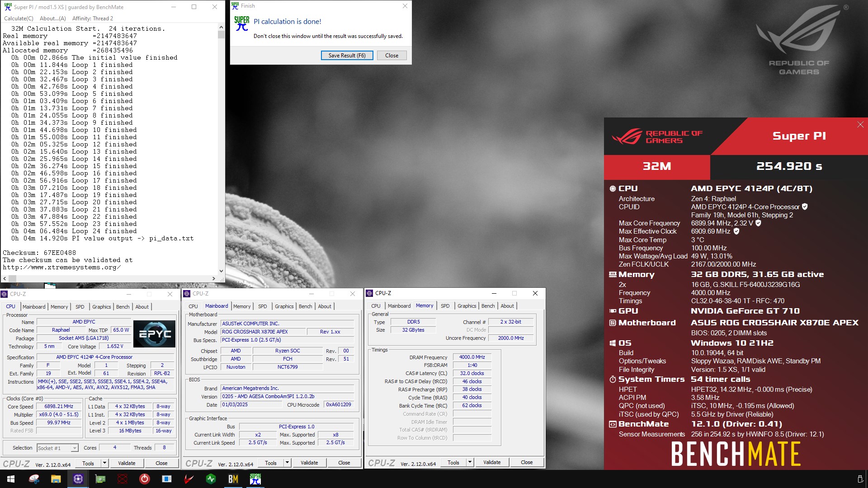Click the Save Result (F6) button
Image resolution: width=868 pixels, height=488 pixels.
pyautogui.click(x=347, y=55)
